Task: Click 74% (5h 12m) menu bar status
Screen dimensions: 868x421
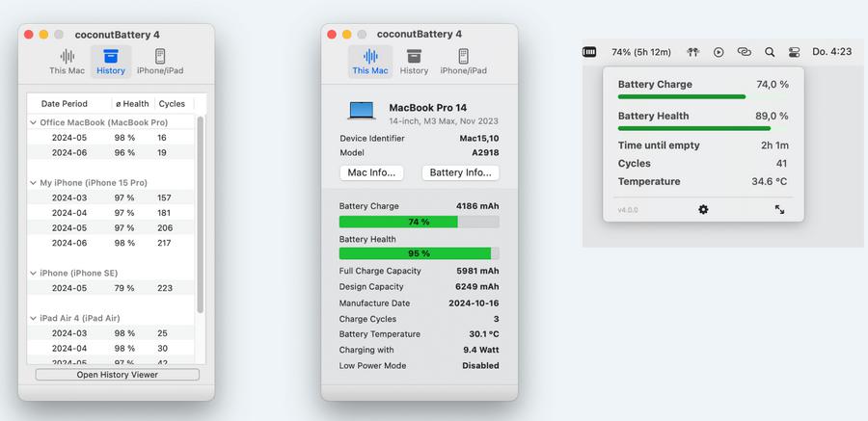Action: coord(641,52)
